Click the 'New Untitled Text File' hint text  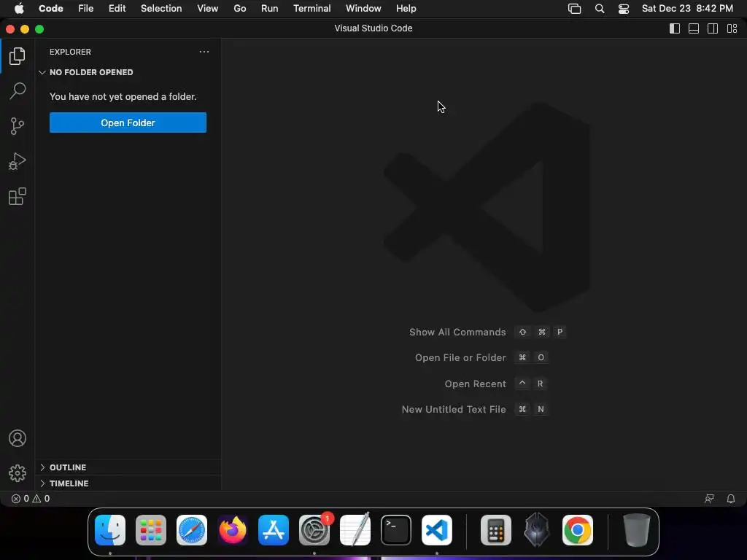coord(454,410)
